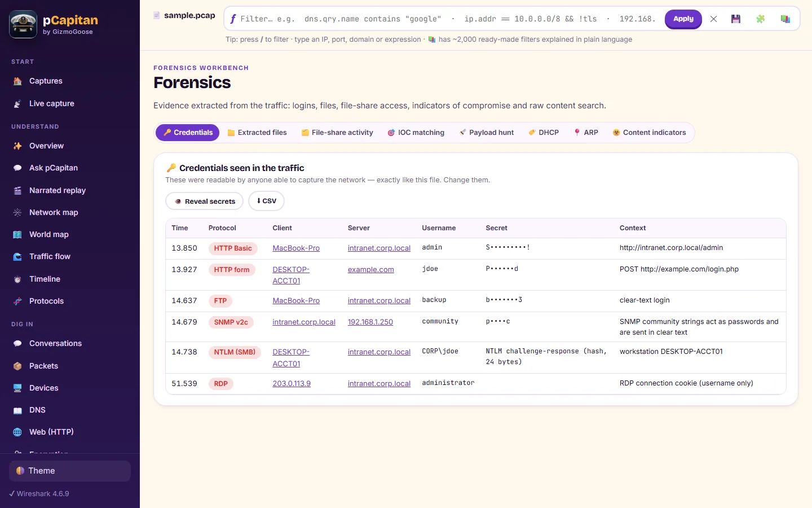Open the Devices page
This screenshot has height=508, width=812.
tap(70, 388)
